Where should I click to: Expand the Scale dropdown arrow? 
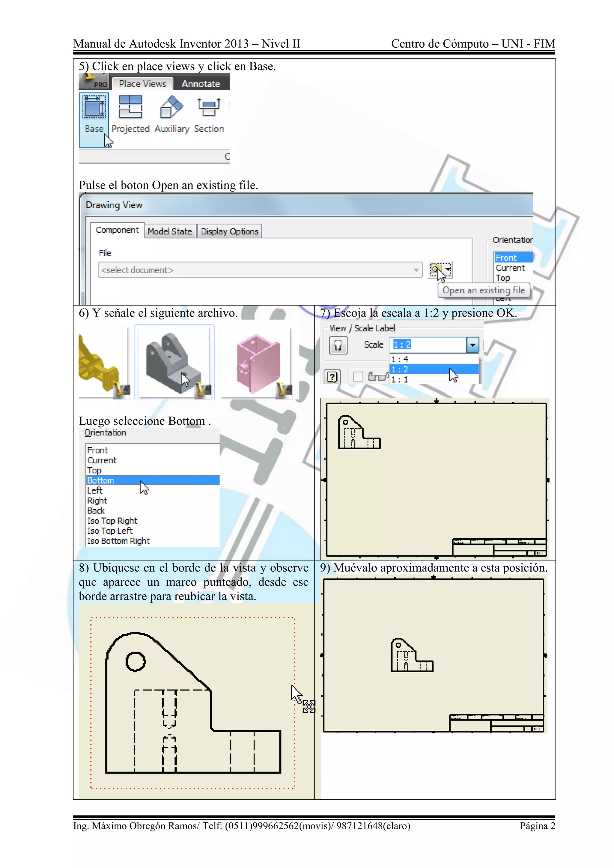coord(472,345)
